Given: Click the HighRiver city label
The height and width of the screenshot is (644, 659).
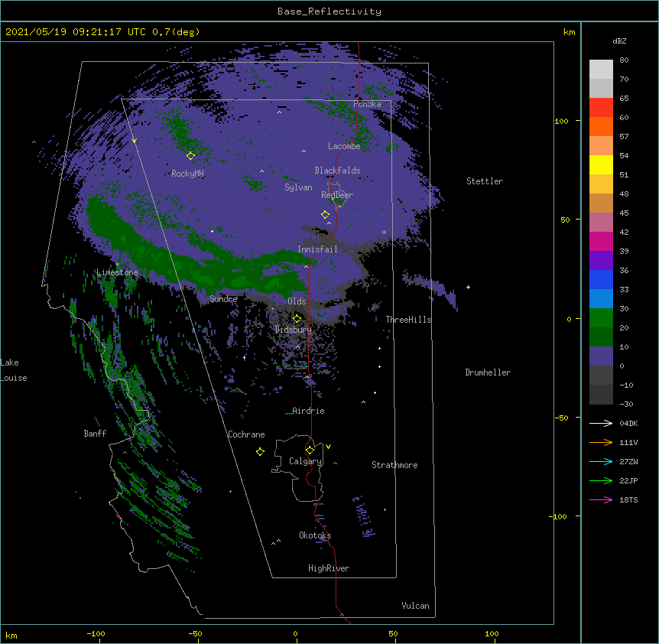Looking at the screenshot, I should coord(329,568).
